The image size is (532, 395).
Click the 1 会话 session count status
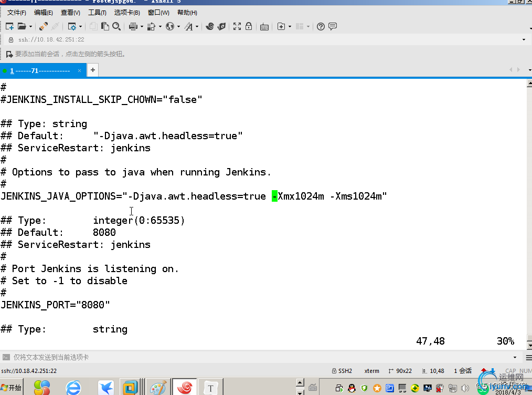point(463,371)
